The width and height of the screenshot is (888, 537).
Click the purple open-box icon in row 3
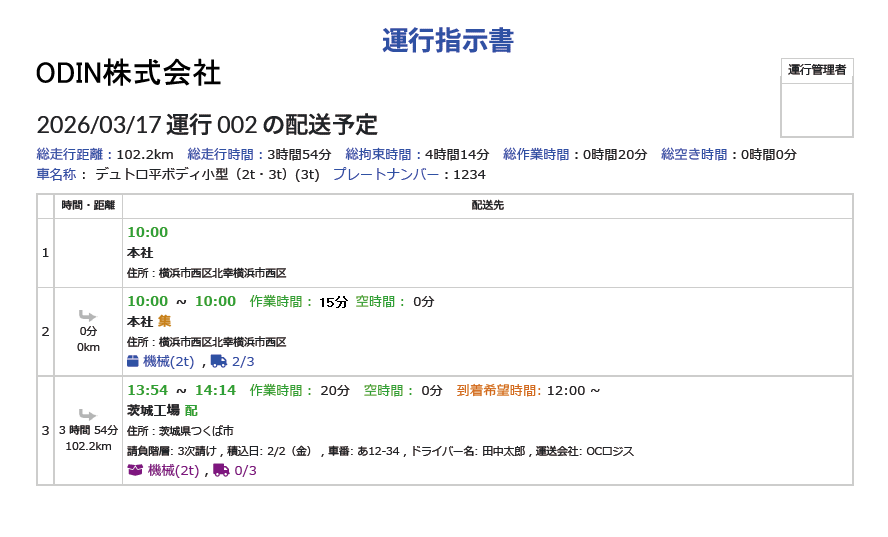coord(135,470)
